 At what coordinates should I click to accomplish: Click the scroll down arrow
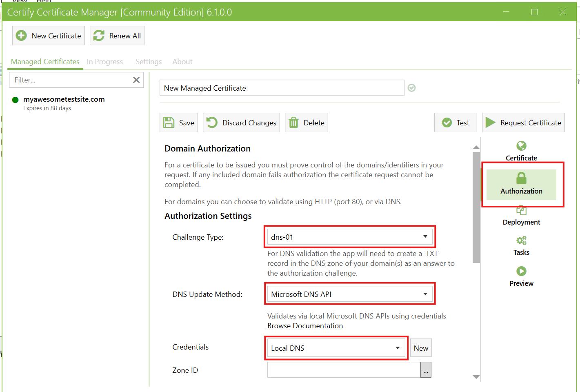pos(476,377)
